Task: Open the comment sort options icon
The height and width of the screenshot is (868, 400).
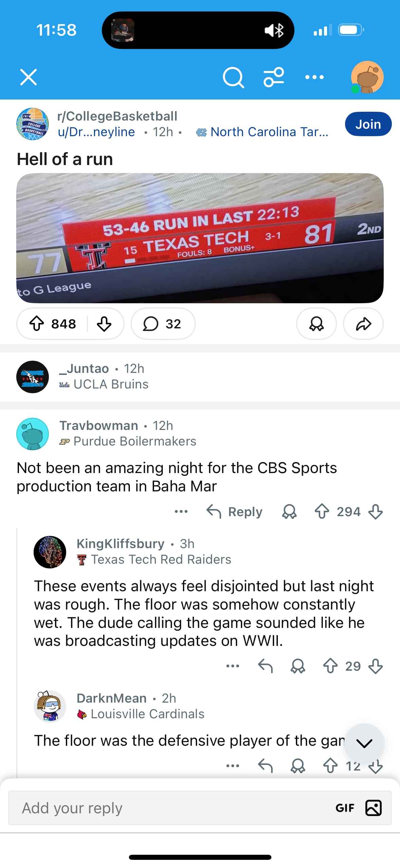Action: (274, 77)
